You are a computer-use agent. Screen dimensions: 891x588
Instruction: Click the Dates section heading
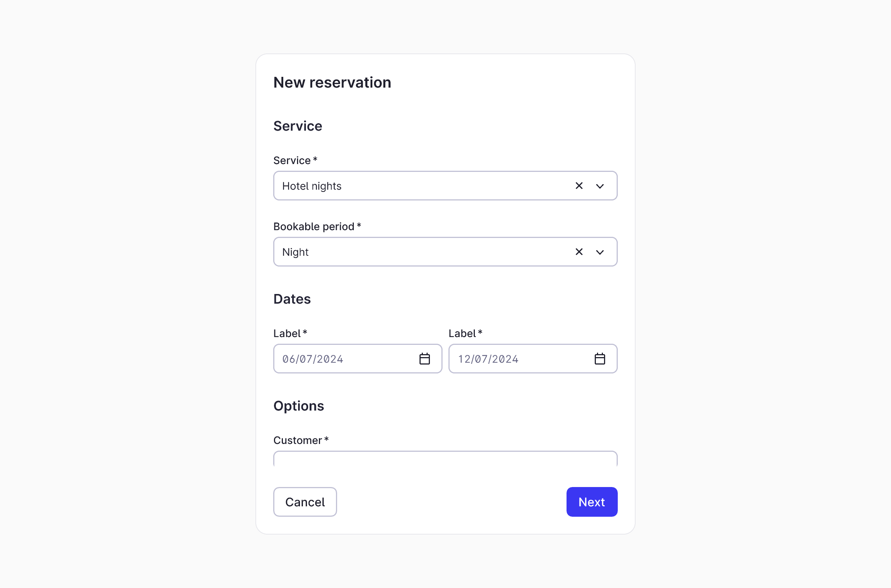292,299
